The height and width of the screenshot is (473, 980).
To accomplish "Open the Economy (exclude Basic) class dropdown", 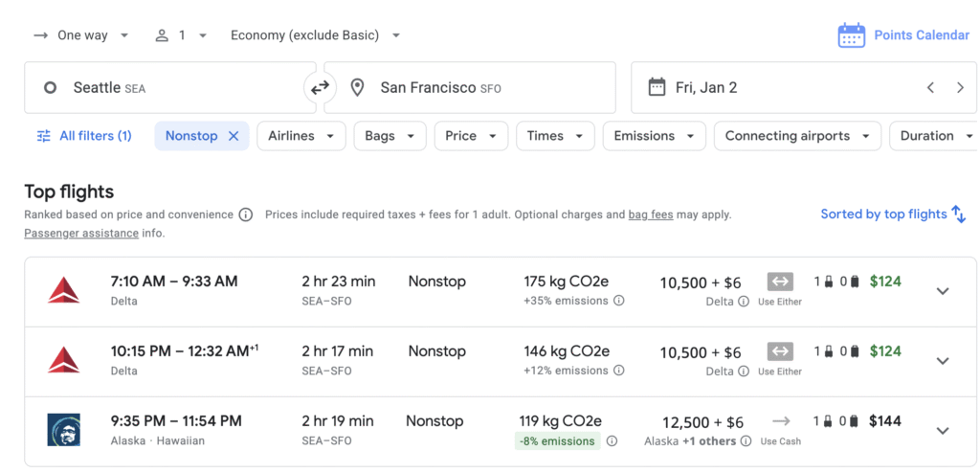I will point(315,35).
